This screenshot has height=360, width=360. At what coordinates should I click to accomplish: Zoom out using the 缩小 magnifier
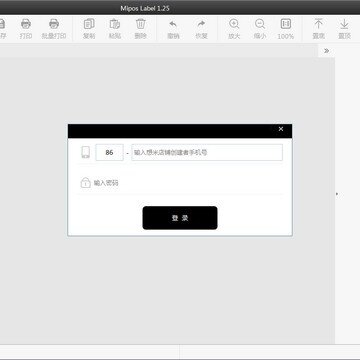tap(260, 24)
